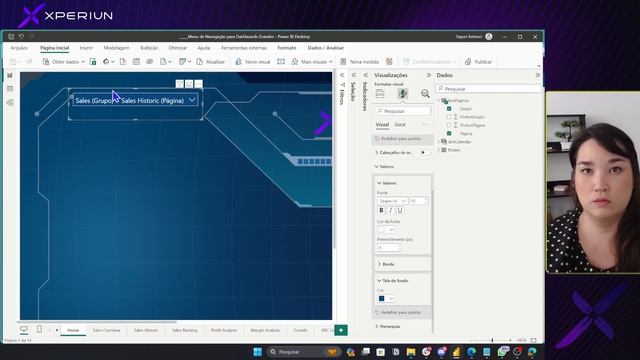This screenshot has height=360, width=640.
Task: Open the Transform data dropdown
Action: (185, 62)
